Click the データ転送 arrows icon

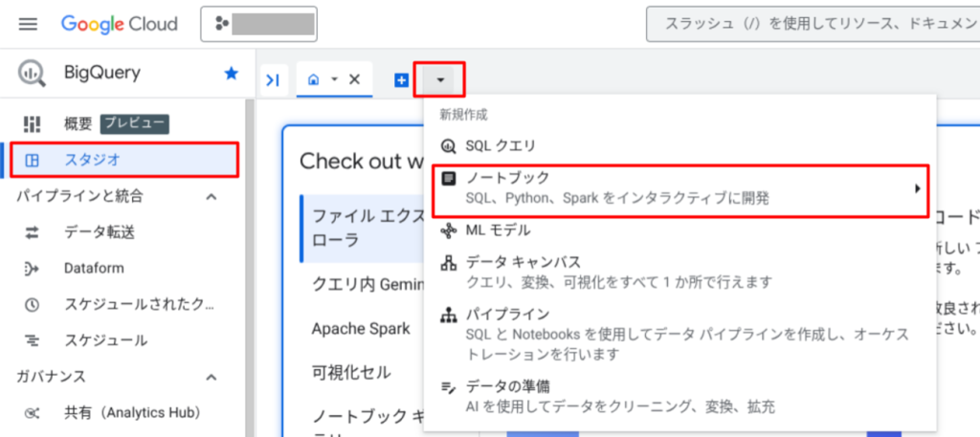[32, 233]
